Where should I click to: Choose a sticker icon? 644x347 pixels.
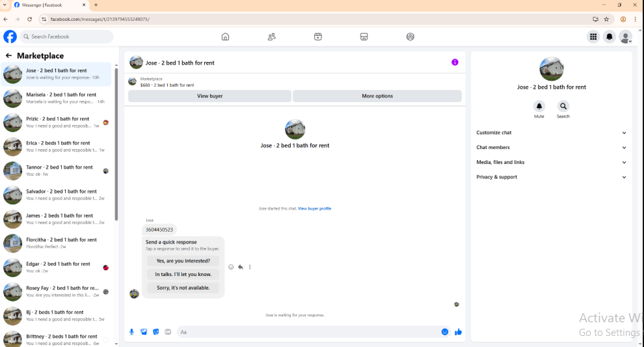click(155, 332)
